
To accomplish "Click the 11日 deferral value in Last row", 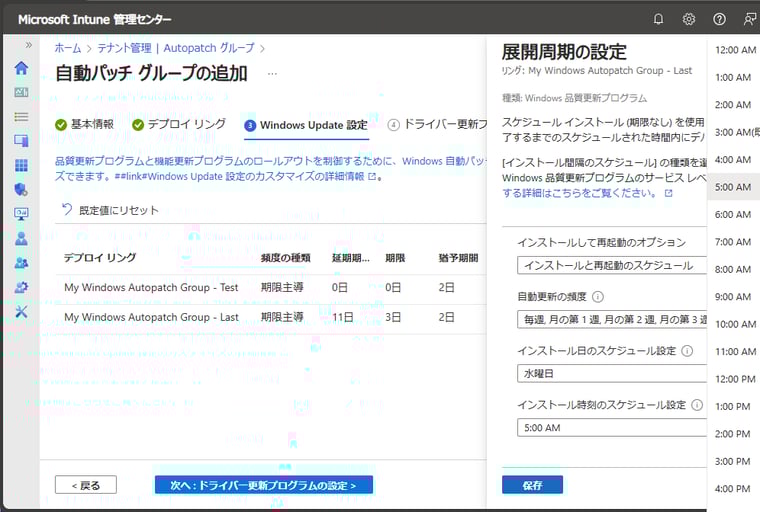I will 342,317.
